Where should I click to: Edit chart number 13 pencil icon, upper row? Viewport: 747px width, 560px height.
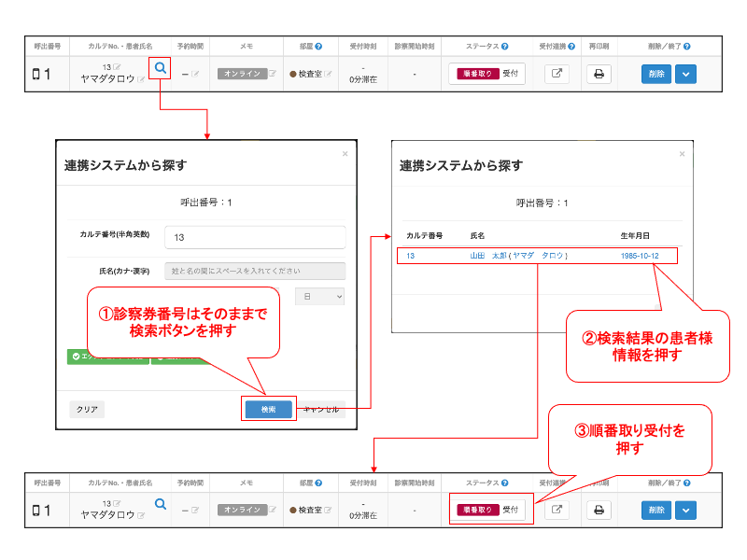(117, 67)
